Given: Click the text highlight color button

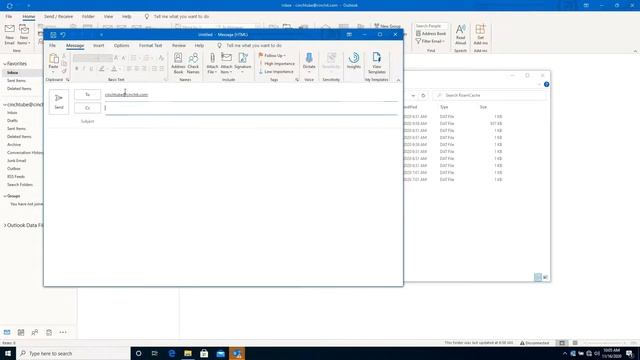Looking at the screenshot, I should tap(101, 69).
